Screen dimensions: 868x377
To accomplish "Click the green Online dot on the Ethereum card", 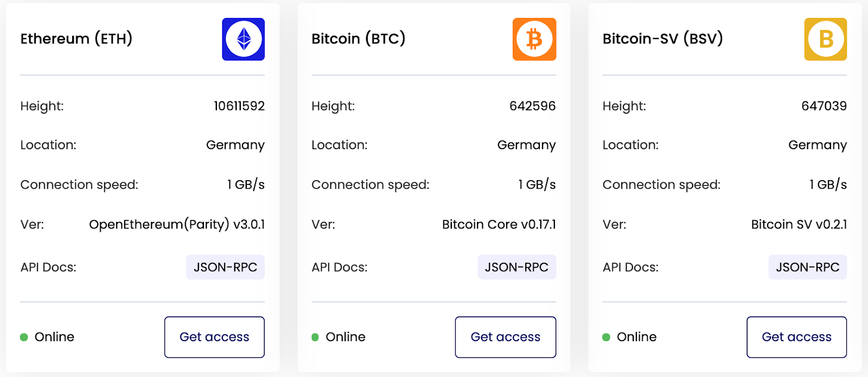I will pyautogui.click(x=24, y=337).
